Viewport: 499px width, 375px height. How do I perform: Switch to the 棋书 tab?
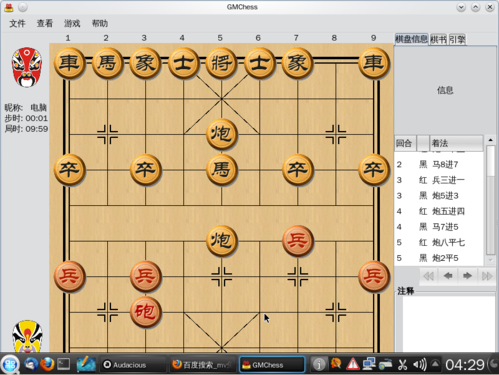pos(438,40)
